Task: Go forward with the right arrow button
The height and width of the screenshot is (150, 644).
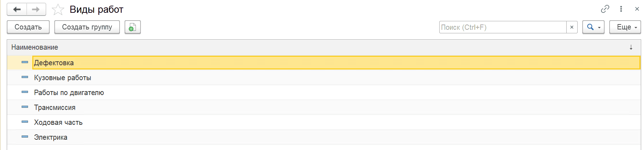Action: coord(36,10)
